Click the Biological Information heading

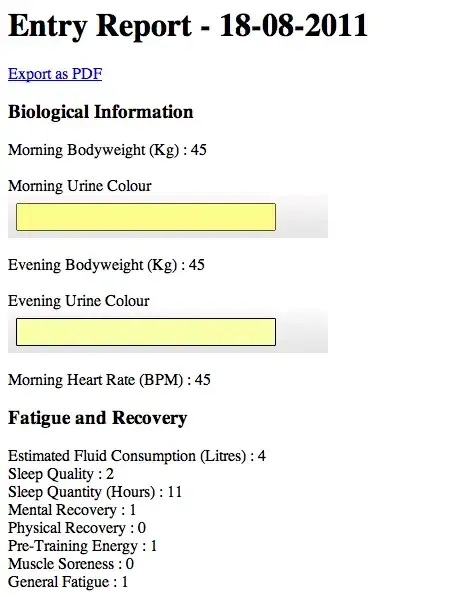(101, 112)
